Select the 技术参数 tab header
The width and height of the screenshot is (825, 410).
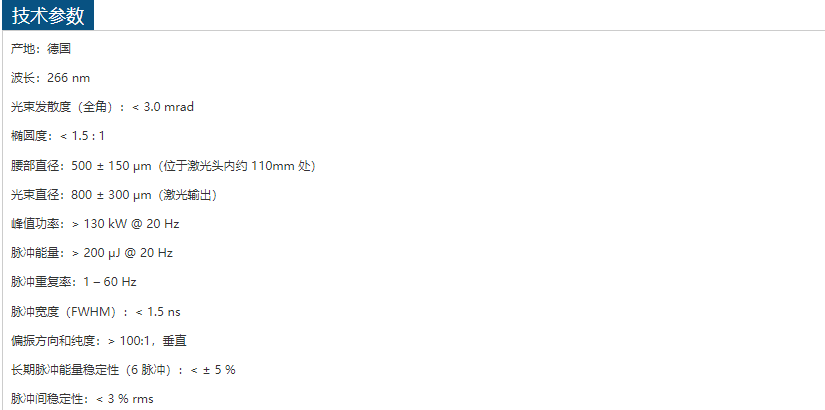48,16
